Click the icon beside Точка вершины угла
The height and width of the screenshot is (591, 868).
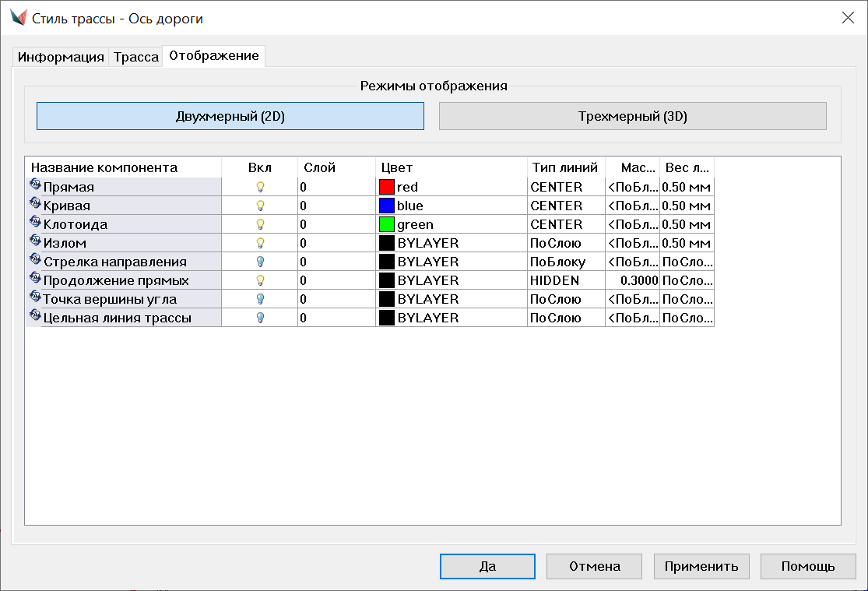35,298
